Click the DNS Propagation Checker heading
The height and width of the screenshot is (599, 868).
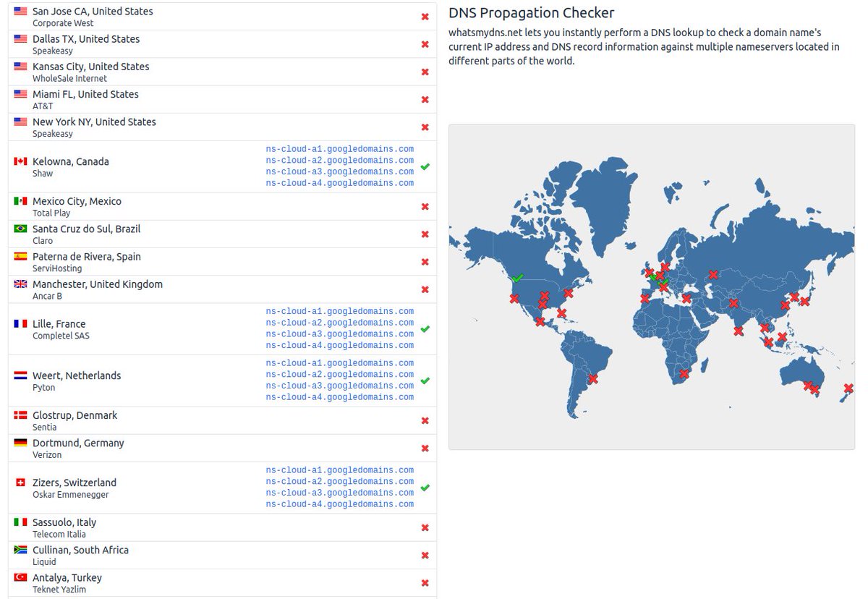pyautogui.click(x=532, y=13)
